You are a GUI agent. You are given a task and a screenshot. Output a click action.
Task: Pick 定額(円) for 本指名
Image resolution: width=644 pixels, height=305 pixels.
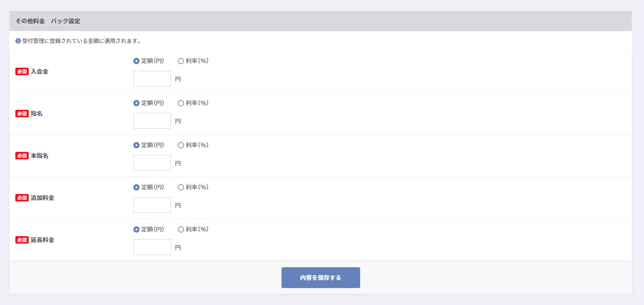click(x=136, y=145)
